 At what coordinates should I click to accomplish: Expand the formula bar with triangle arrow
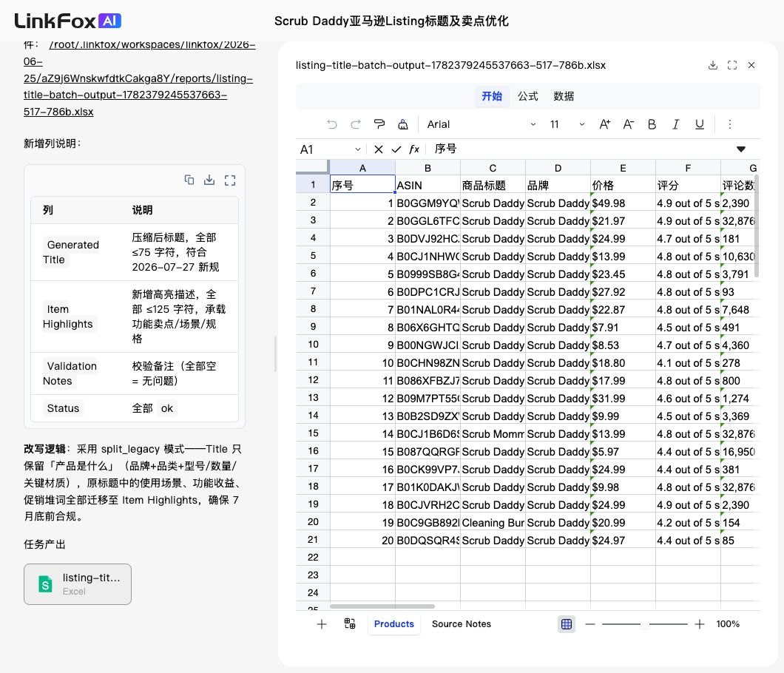[x=741, y=149]
